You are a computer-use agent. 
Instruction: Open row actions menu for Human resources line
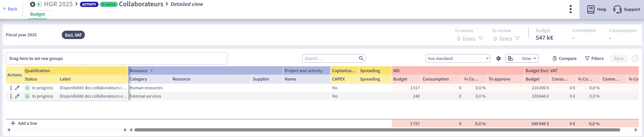11,88
